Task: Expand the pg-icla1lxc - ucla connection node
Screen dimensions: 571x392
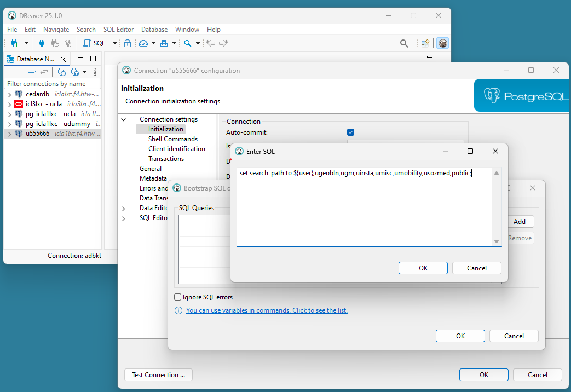Action: pos(9,114)
